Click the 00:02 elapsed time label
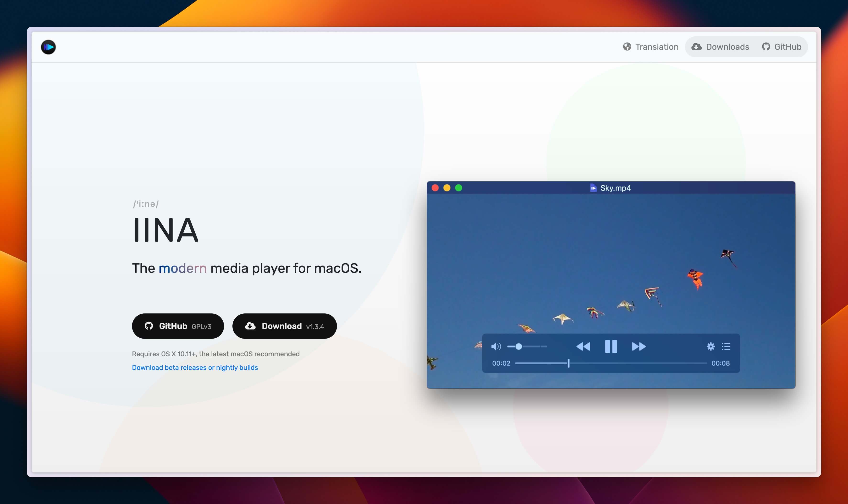This screenshot has width=848, height=504. coord(501,363)
